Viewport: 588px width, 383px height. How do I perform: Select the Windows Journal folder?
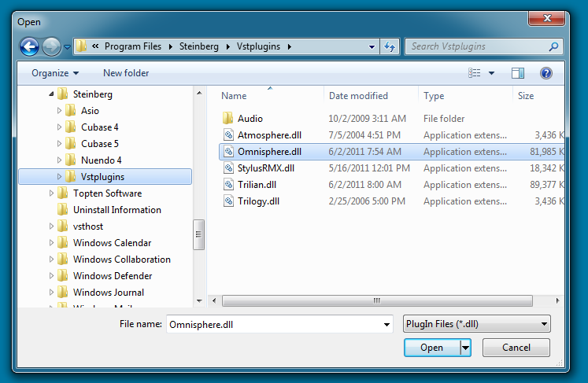coord(109,293)
